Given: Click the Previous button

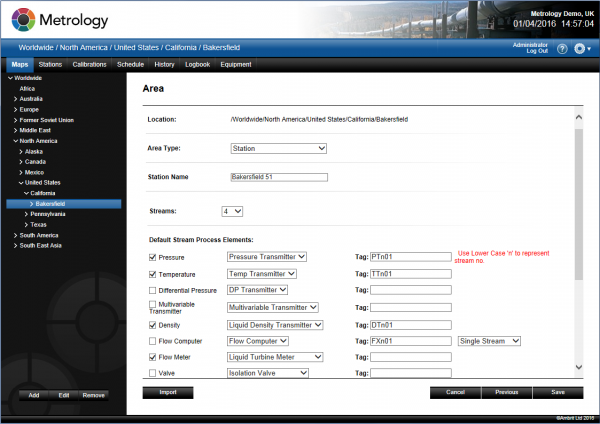Looking at the screenshot, I should tap(507, 393).
